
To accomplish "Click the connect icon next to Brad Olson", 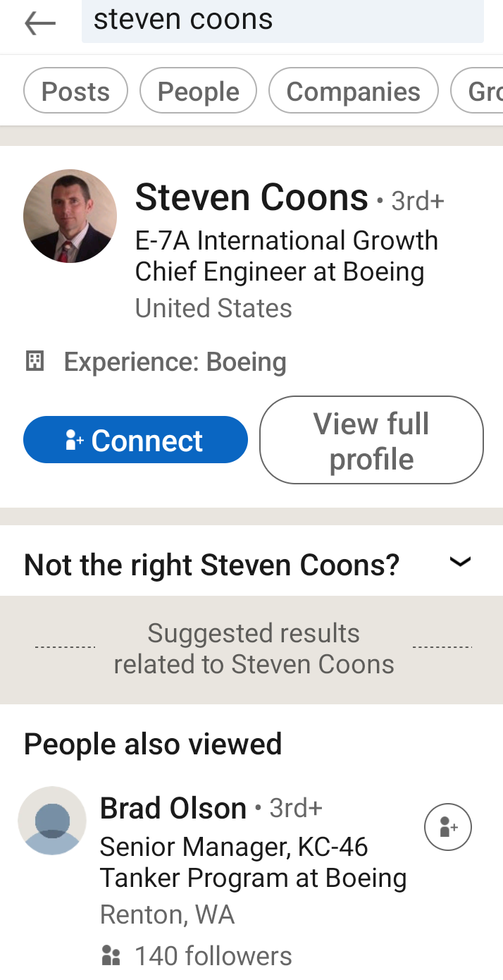I will click(x=447, y=827).
